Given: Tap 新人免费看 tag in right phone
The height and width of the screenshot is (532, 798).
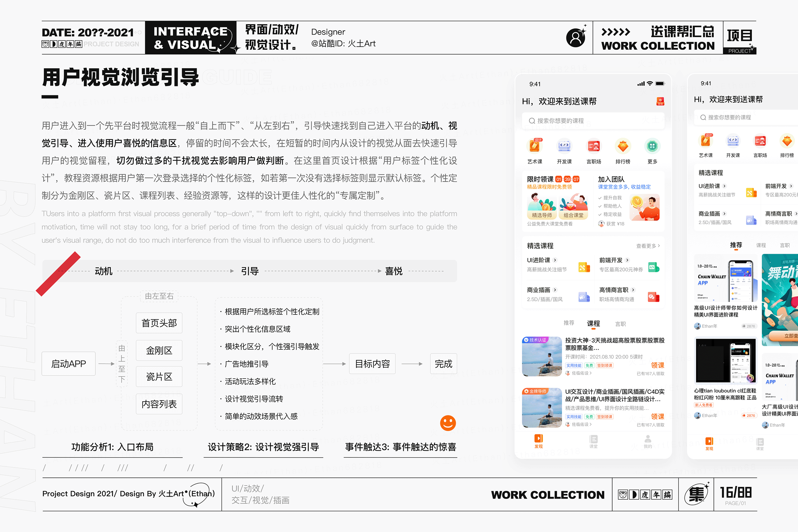Looking at the screenshot, I should click(704, 405).
